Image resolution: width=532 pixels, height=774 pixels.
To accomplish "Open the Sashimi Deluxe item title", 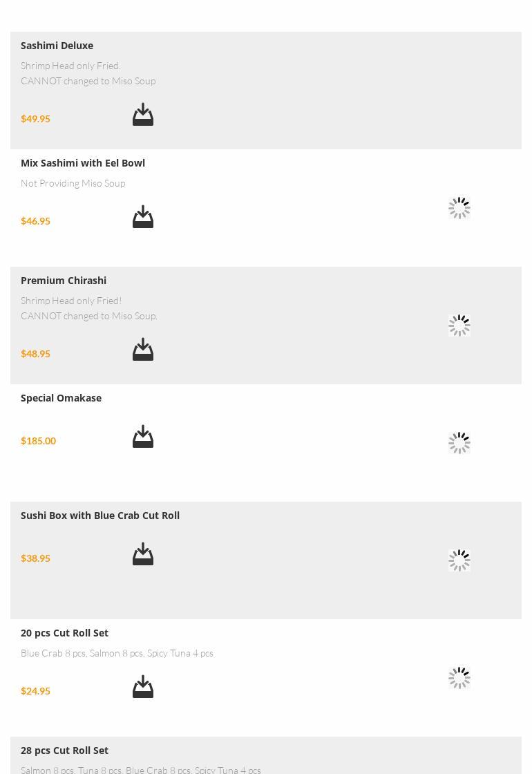I will coord(57,46).
